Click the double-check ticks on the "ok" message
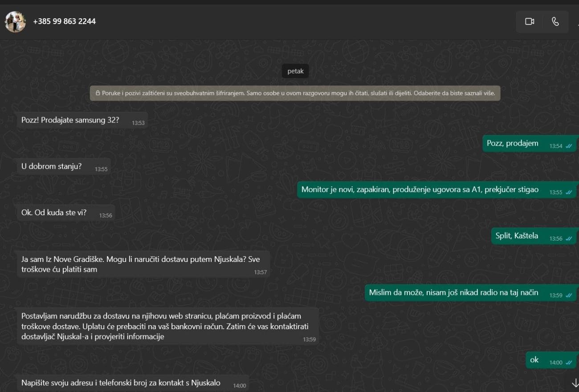Image resolution: width=579 pixels, height=392 pixels. pyautogui.click(x=568, y=363)
